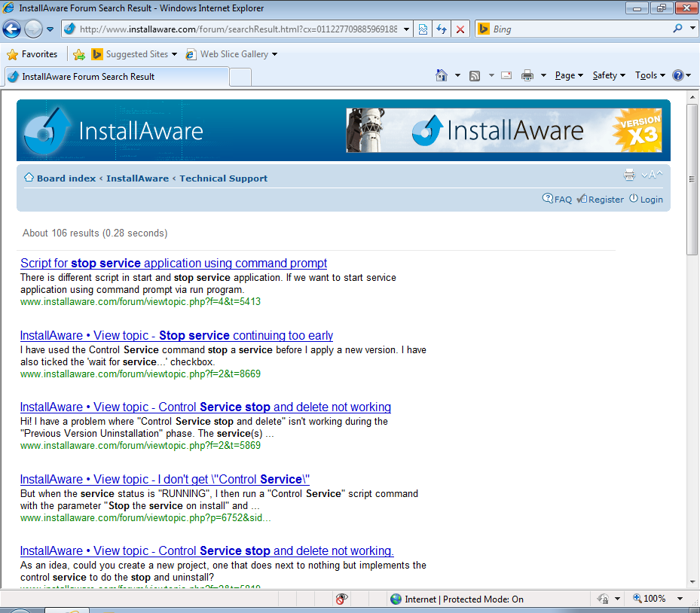Click the vertical scrollbar up arrow
700x613 pixels.
[692, 97]
